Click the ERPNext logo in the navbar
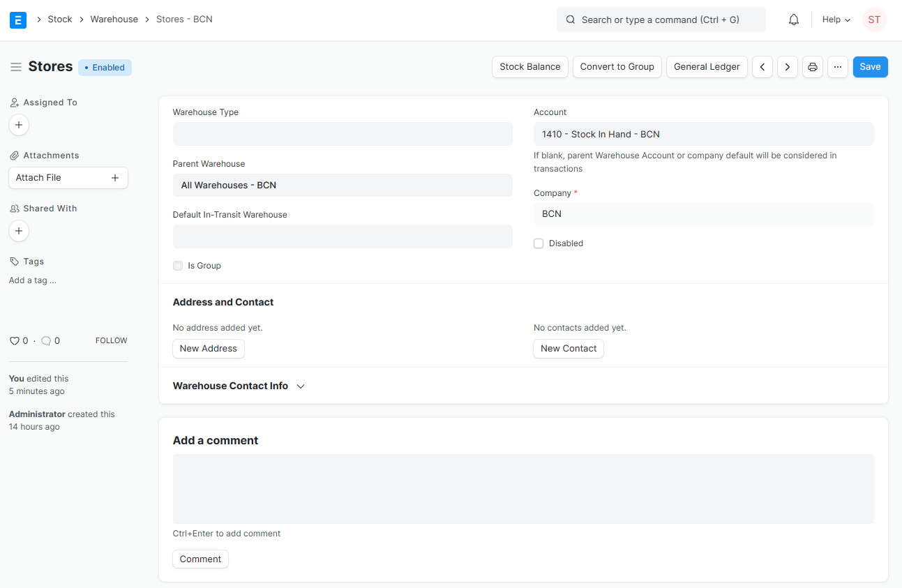 pos(17,20)
